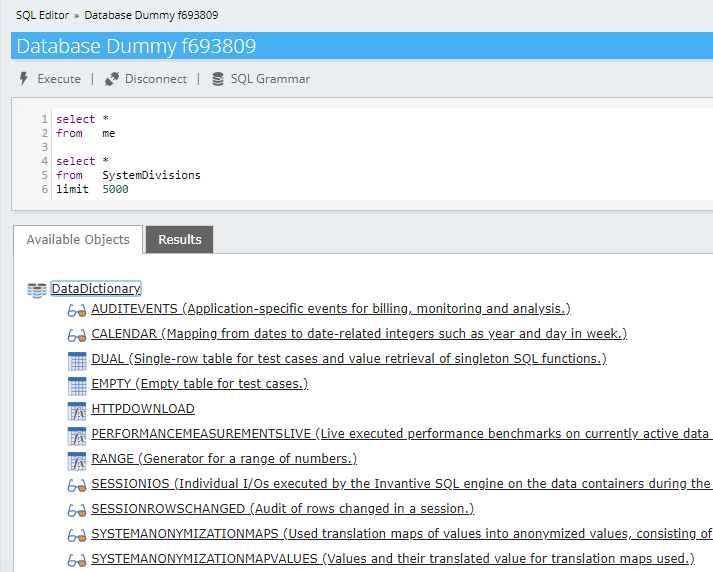Click the glasses icon beside SYSTEMANONYMIZATIONMAPS
The height and width of the screenshot is (572, 713).
pyautogui.click(x=77, y=536)
